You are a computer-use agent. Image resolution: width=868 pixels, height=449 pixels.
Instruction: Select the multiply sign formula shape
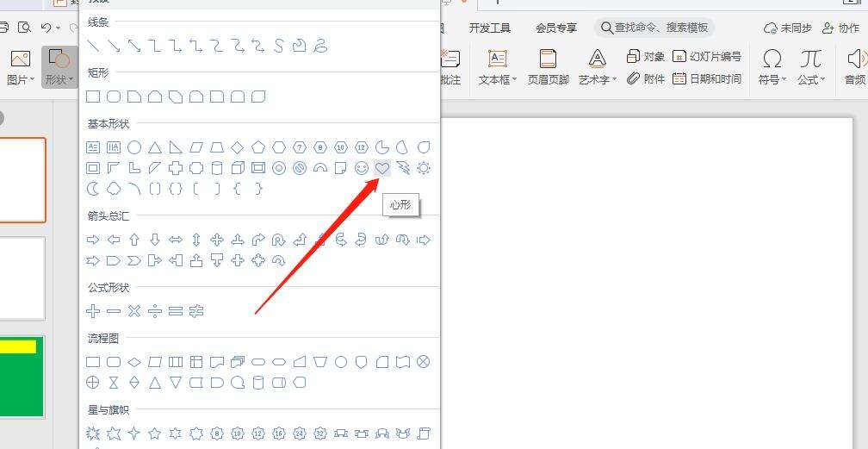134,311
